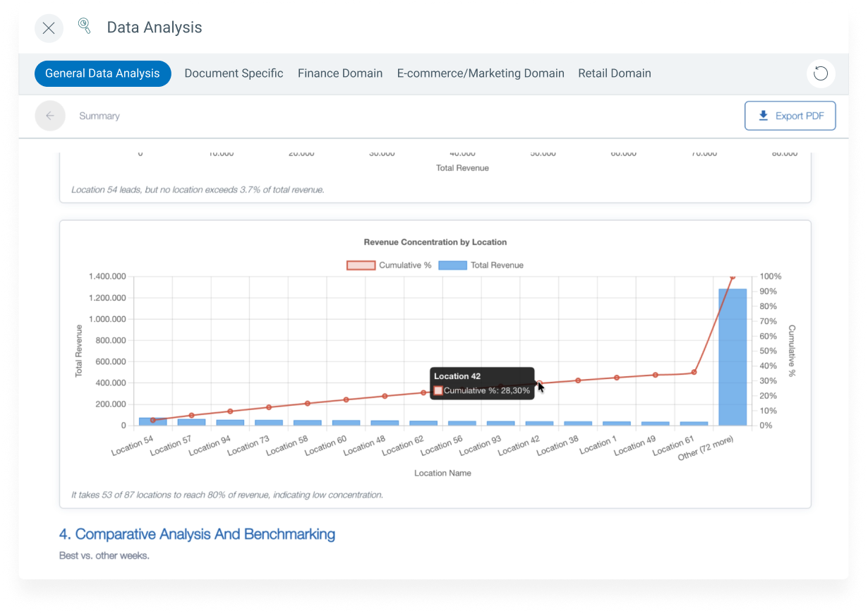Click the Summary breadcrumb label
868x614 pixels.
click(x=100, y=116)
